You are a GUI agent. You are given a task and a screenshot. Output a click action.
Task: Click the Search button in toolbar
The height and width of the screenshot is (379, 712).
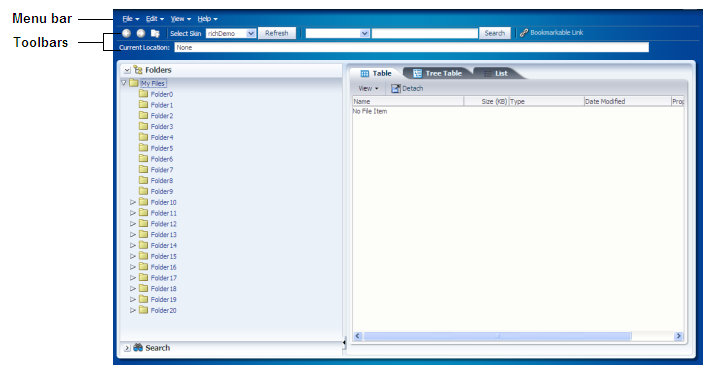(494, 34)
